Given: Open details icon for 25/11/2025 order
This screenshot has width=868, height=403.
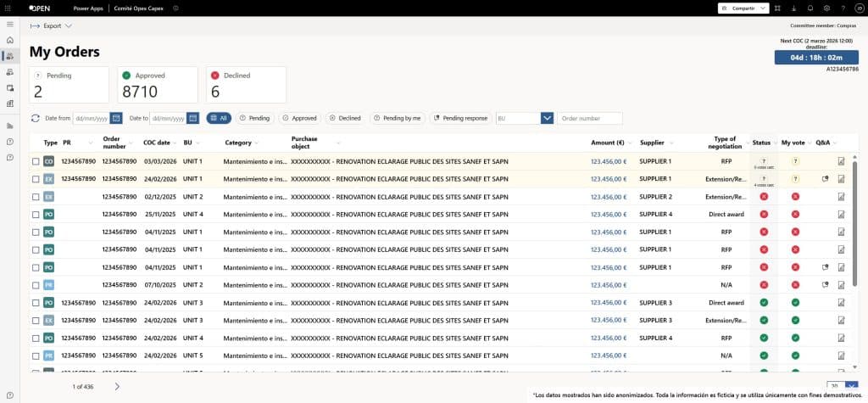Looking at the screenshot, I should (x=842, y=215).
